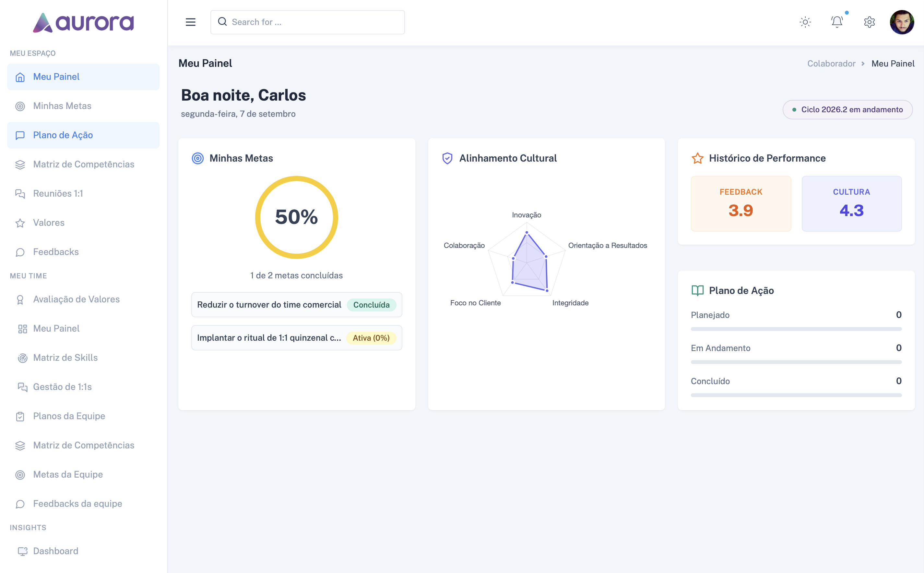The height and width of the screenshot is (573, 924).
Task: Toggle the light/dark theme sun icon
Action: (x=805, y=22)
